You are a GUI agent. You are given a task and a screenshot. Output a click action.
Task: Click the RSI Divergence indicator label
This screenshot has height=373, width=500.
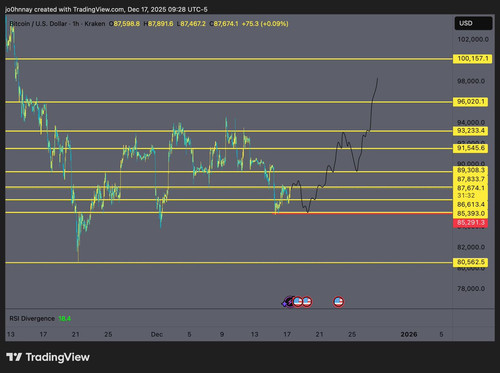coord(32,319)
